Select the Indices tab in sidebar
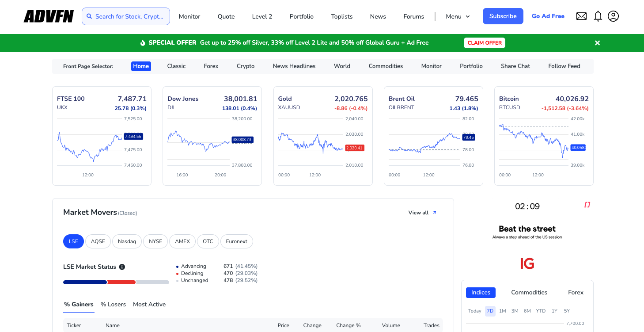Viewport: 644px width, 332px height. (x=481, y=292)
